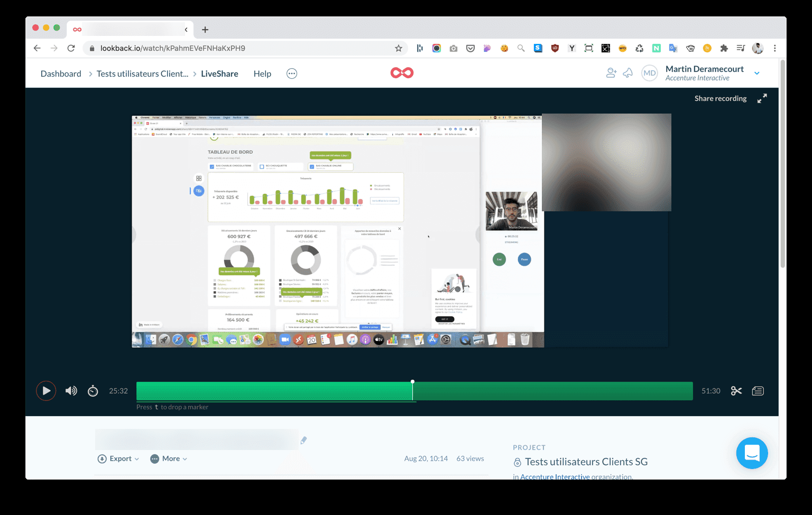This screenshot has height=515, width=812.
Task: Open the Pocket extension icon
Action: point(470,48)
